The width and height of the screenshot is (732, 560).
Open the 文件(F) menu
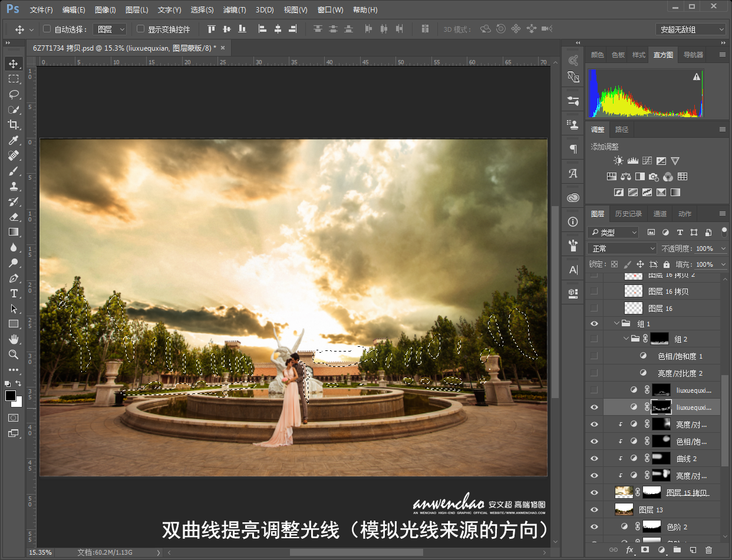(x=41, y=10)
